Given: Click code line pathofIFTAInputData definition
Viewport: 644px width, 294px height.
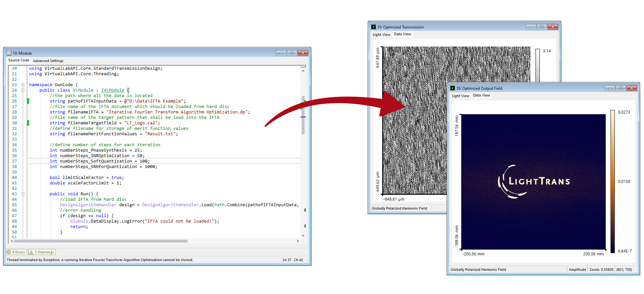Looking at the screenshot, I should pos(118,101).
